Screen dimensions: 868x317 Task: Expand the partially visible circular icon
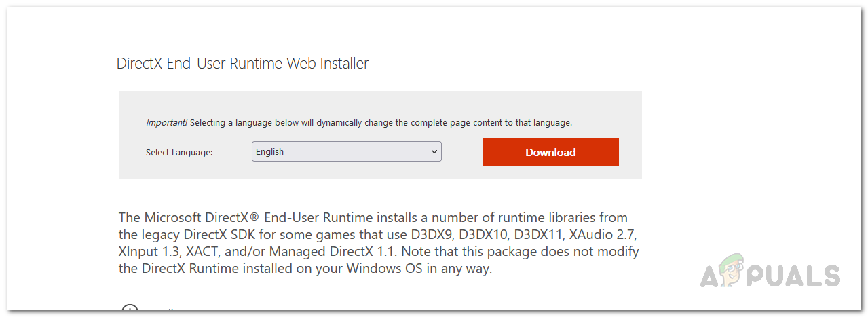pyautogui.click(x=130, y=310)
